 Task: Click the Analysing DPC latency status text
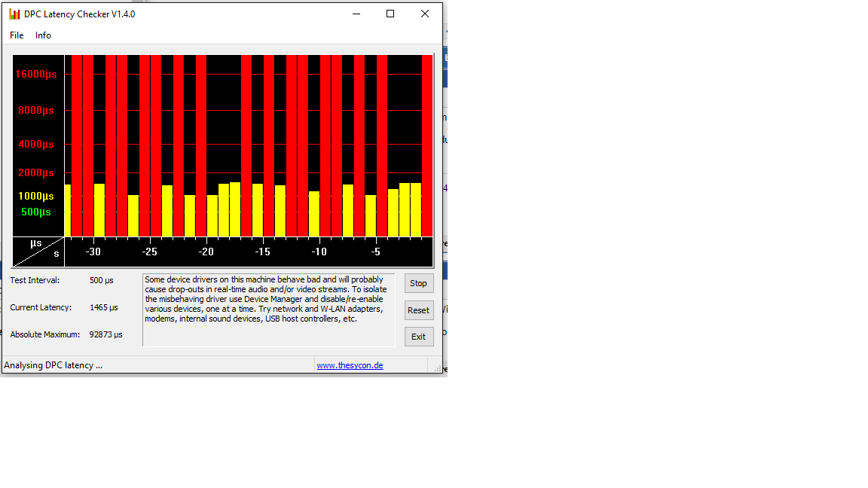point(53,365)
